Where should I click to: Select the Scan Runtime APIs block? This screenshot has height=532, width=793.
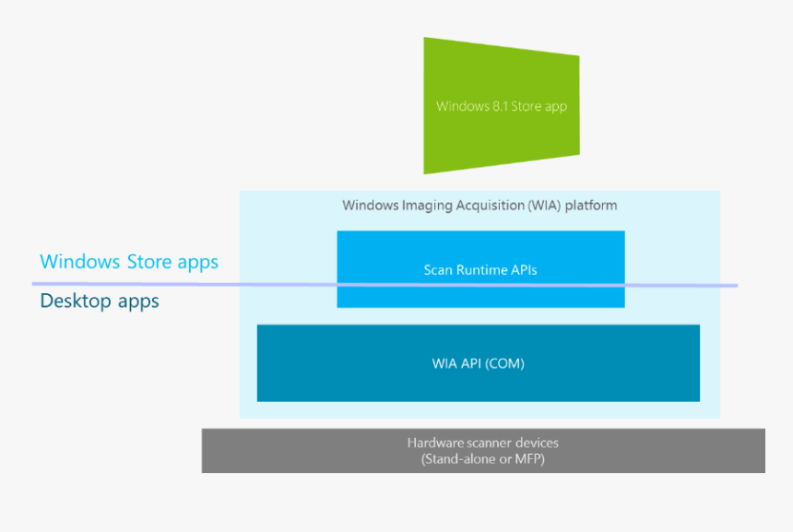pos(480,269)
